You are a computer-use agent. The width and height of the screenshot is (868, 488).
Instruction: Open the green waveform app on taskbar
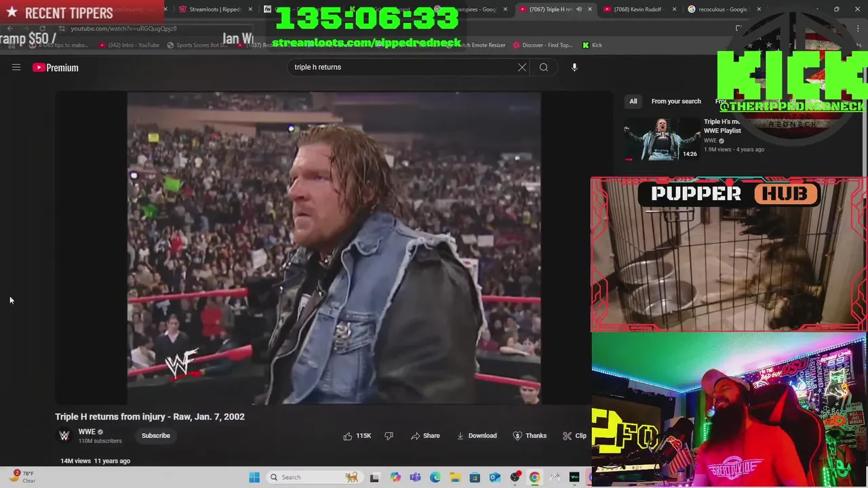click(574, 477)
